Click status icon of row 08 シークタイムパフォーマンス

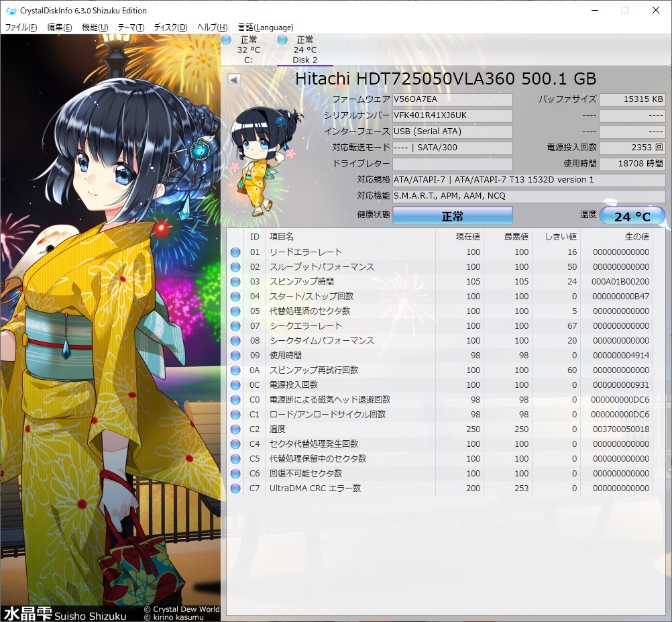pyautogui.click(x=235, y=341)
